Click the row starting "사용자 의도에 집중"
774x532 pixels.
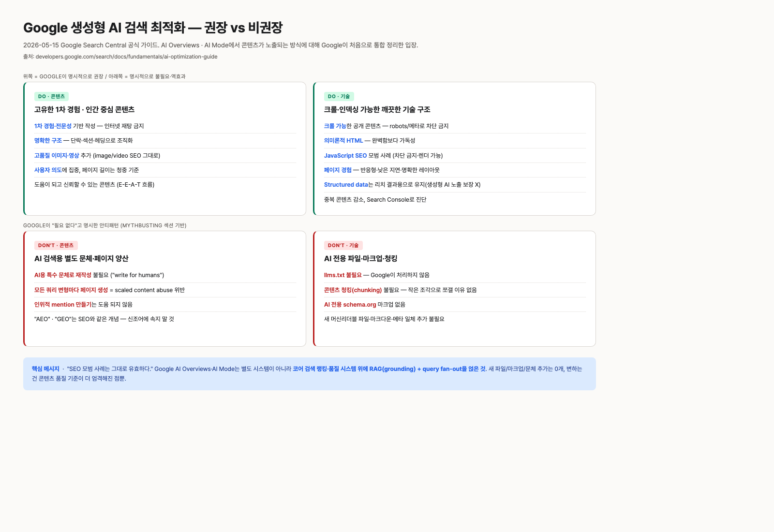(x=165, y=170)
